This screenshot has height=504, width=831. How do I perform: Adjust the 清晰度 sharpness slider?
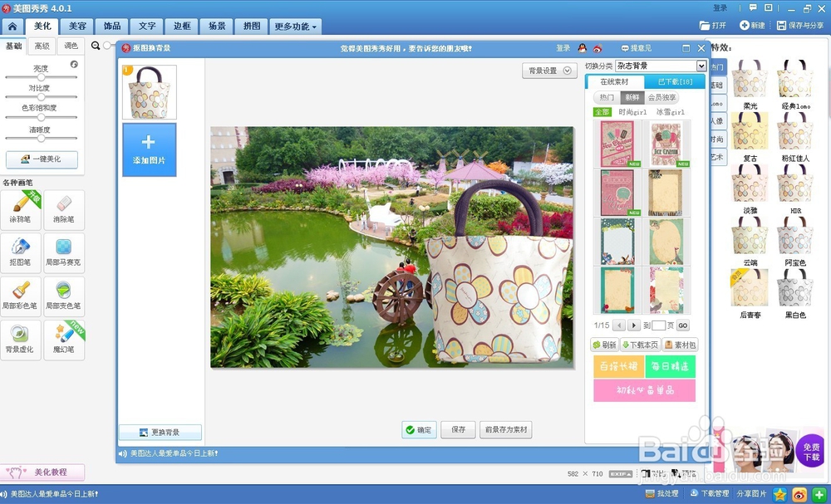41,138
